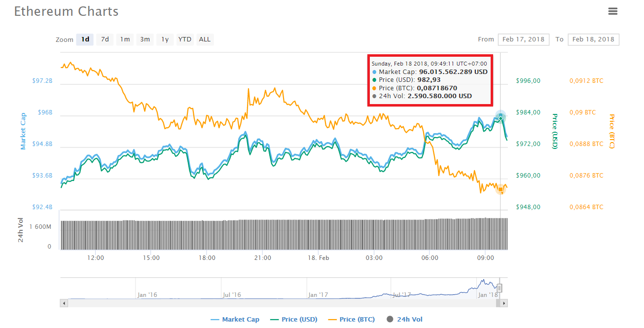644x328 pixels.
Task: Click the navigator range handle near Jan '18
Action: [x=500, y=288]
